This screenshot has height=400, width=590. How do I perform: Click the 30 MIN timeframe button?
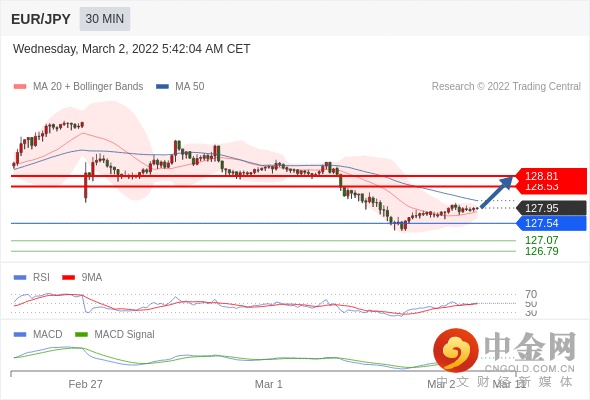[105, 19]
